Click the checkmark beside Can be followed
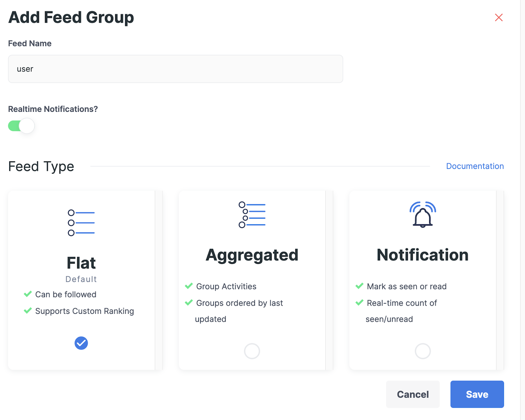Viewport: 525px width, 420px height. click(x=28, y=294)
